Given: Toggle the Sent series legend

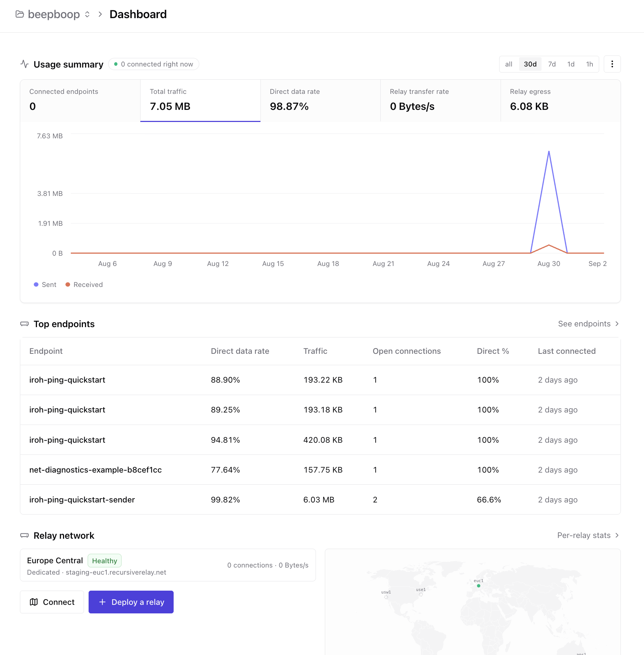Looking at the screenshot, I should point(45,284).
